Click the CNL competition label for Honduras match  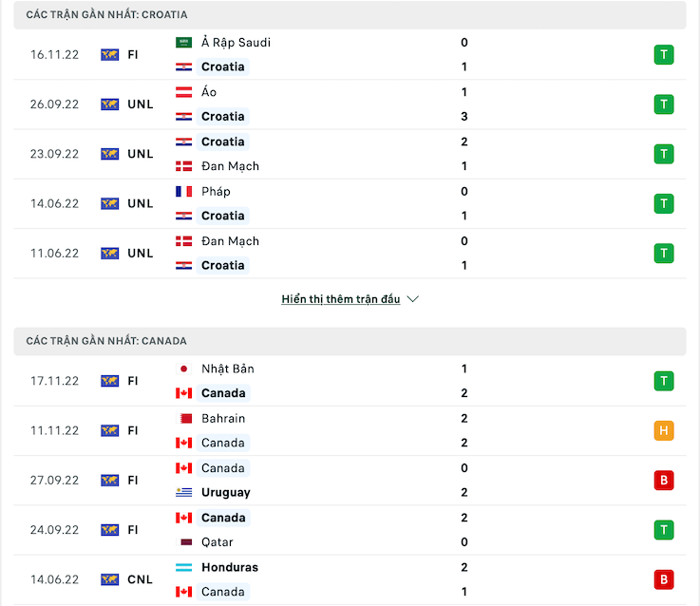tap(140, 579)
